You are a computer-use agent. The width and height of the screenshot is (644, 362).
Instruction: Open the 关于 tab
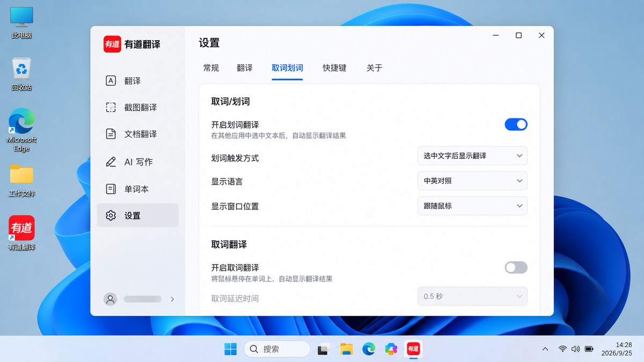pos(374,68)
